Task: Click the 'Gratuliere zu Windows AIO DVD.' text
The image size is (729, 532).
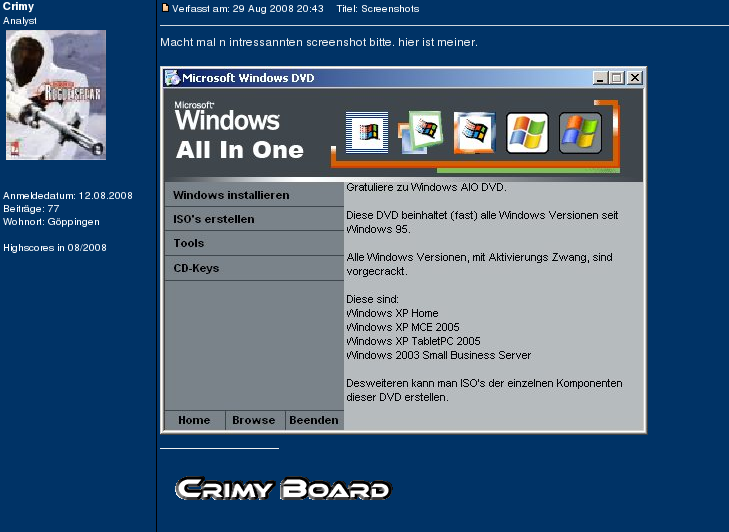Action: (426, 187)
